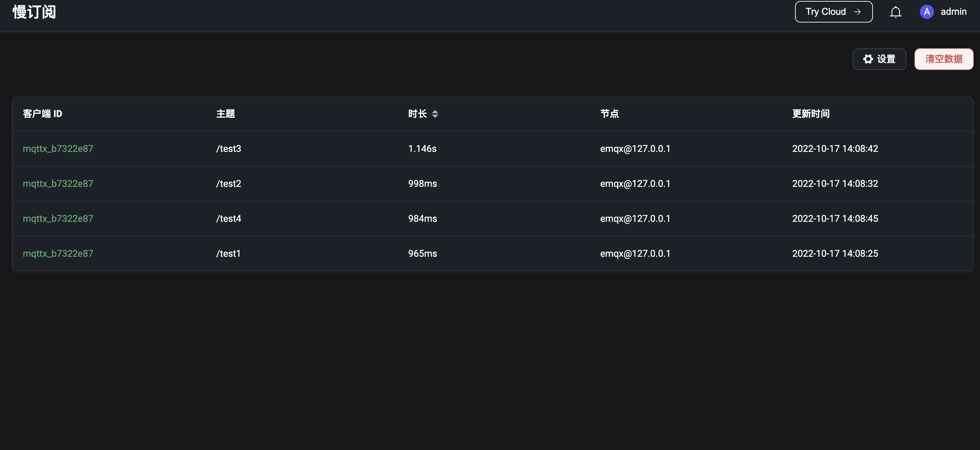This screenshot has width=980, height=450.
Task: Click the purple admin avatar icon
Action: point(927,12)
